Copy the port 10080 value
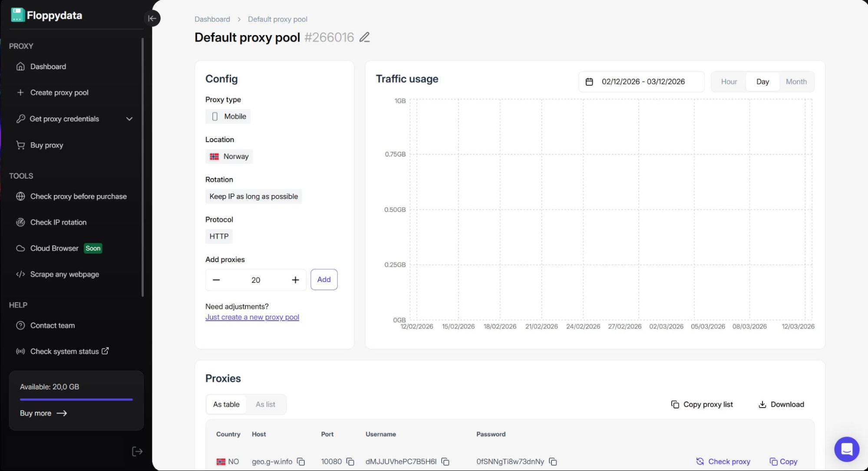This screenshot has height=471, width=868. tap(350, 461)
